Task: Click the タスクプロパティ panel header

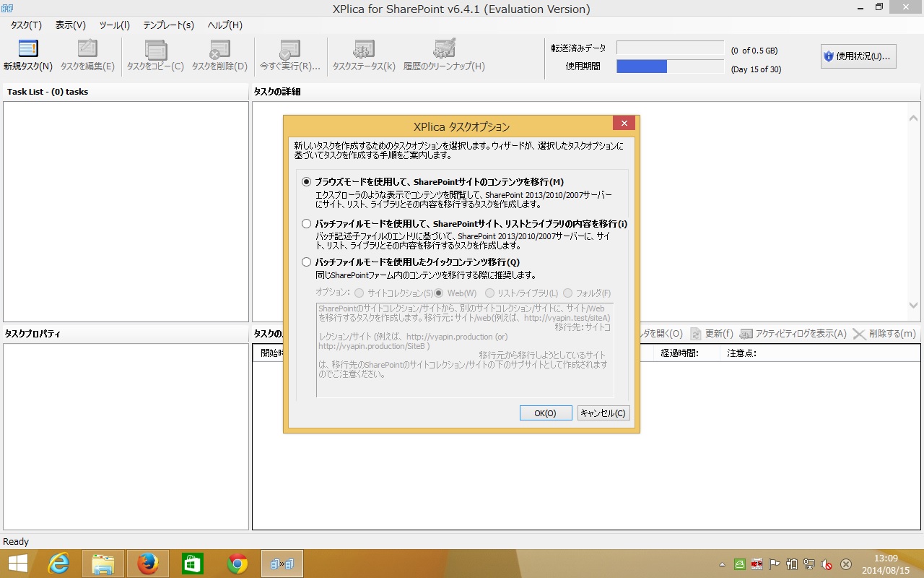Action: pyautogui.click(x=32, y=334)
